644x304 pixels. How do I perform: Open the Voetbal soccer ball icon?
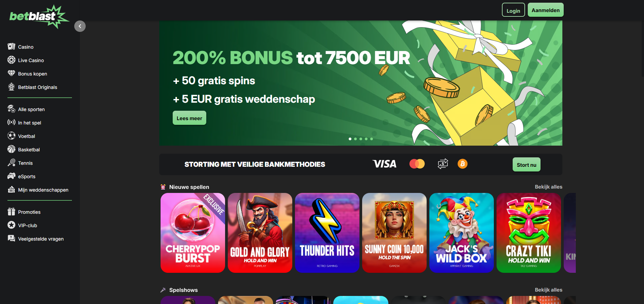[x=11, y=136]
